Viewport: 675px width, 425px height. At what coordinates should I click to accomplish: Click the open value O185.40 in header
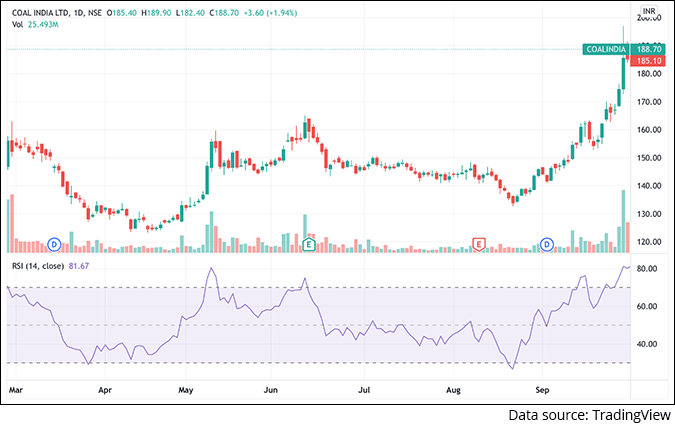pos(122,13)
